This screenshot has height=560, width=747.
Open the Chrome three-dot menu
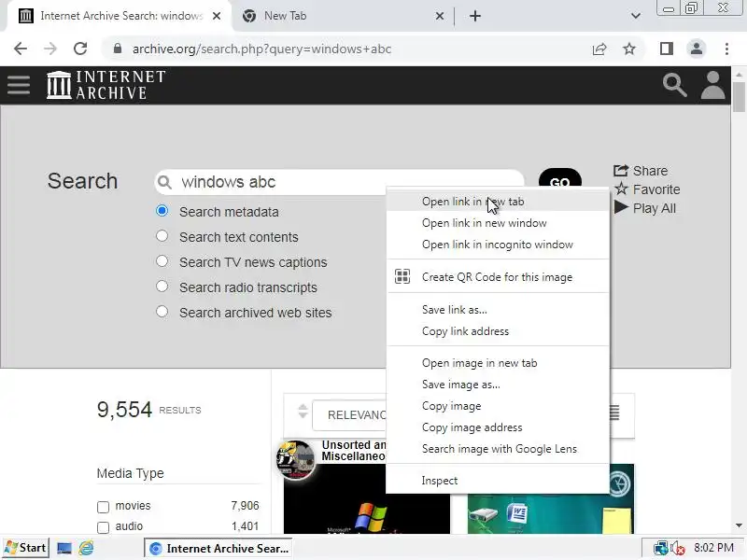tap(726, 49)
